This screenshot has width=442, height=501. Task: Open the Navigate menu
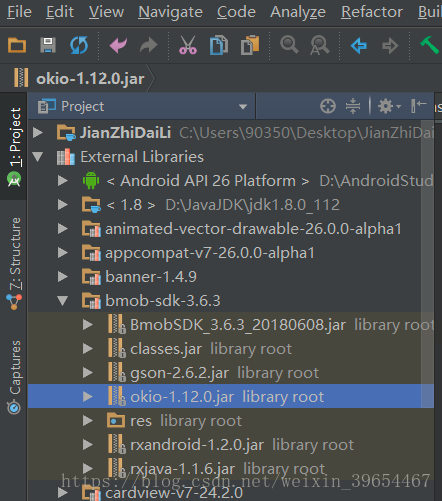pos(170,12)
